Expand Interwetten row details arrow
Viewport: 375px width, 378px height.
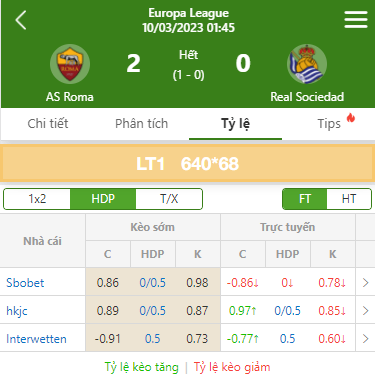(365, 339)
